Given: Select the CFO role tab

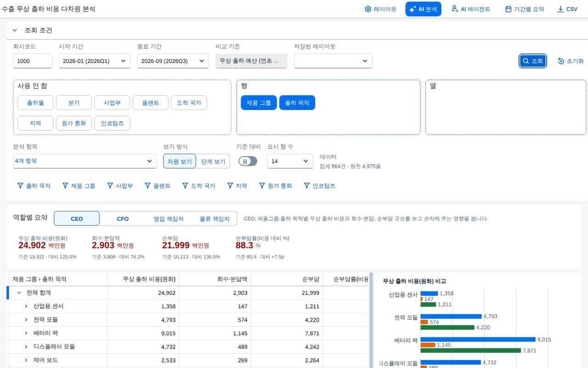Looking at the screenshot, I should pyautogui.click(x=123, y=218).
